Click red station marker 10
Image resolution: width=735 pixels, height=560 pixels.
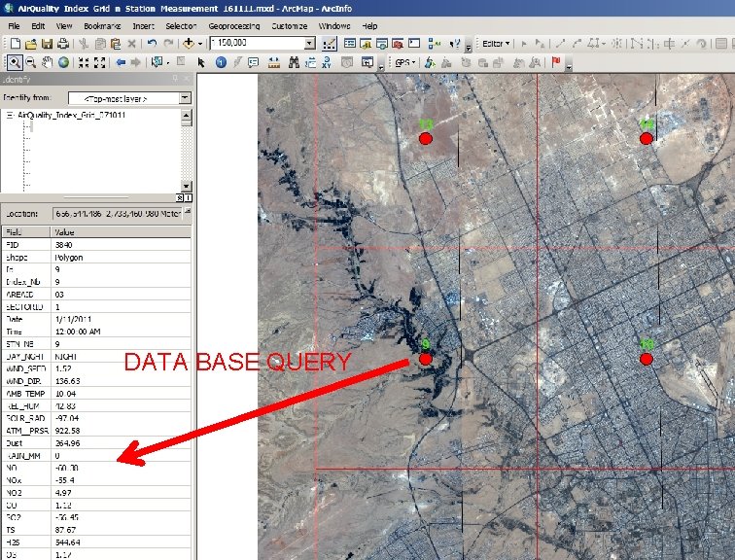(x=646, y=359)
